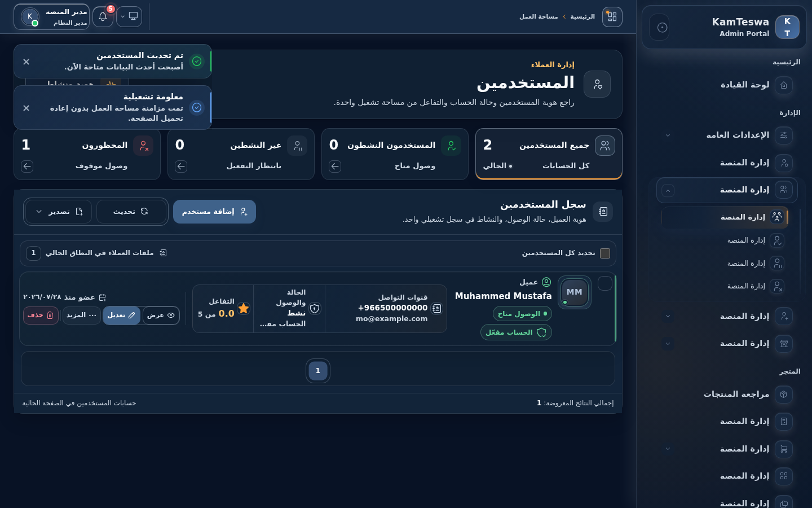Image resolution: width=812 pixels, height=508 pixels.
Task: Expand the الإعدادات العامة sidebar chevron
Action: point(668,135)
